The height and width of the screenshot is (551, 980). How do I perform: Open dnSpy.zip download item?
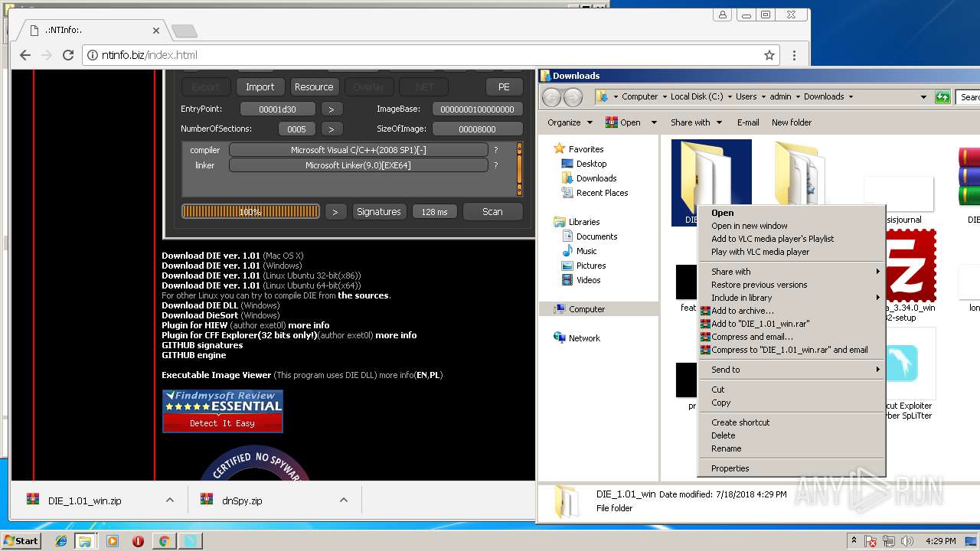pyautogui.click(x=242, y=500)
